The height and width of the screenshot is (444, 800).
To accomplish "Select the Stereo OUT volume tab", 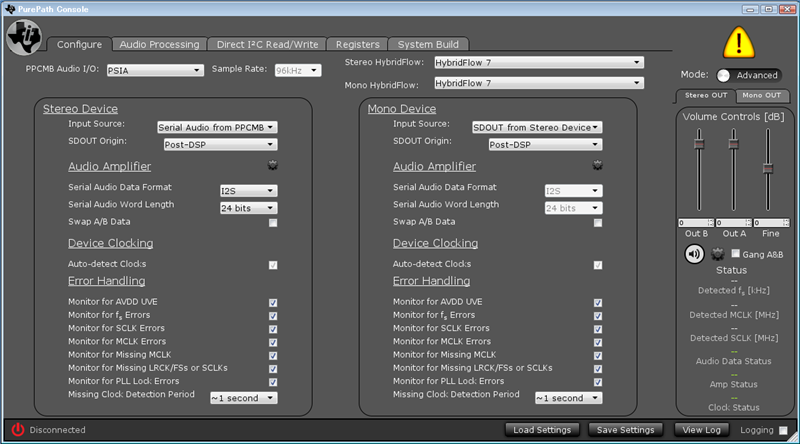I will (706, 95).
